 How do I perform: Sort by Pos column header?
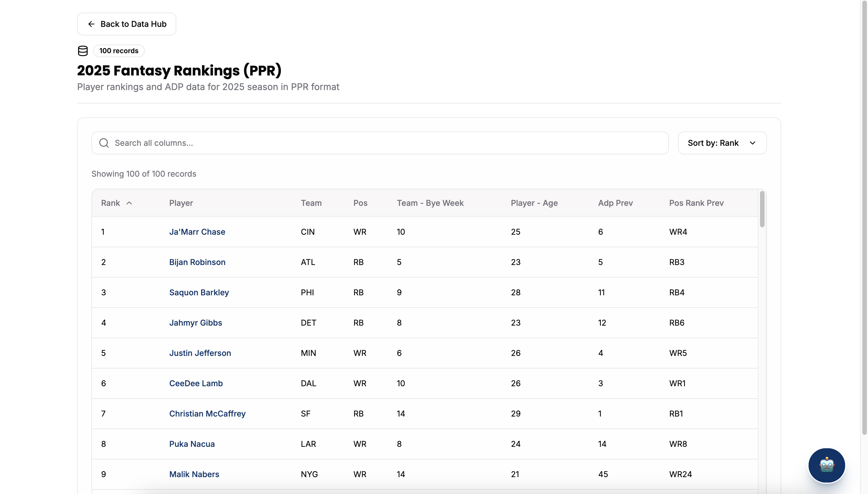tap(360, 203)
